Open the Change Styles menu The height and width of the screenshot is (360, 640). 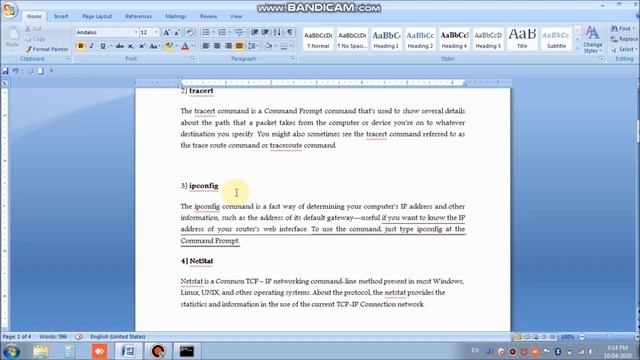click(x=593, y=39)
